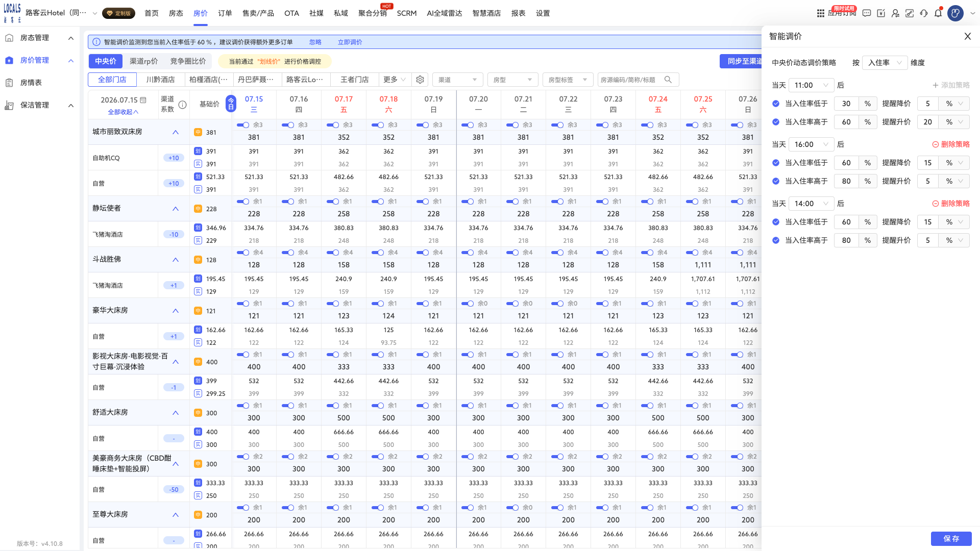Switch to 渠道rp价 tab
The height and width of the screenshot is (551, 980).
click(x=143, y=61)
